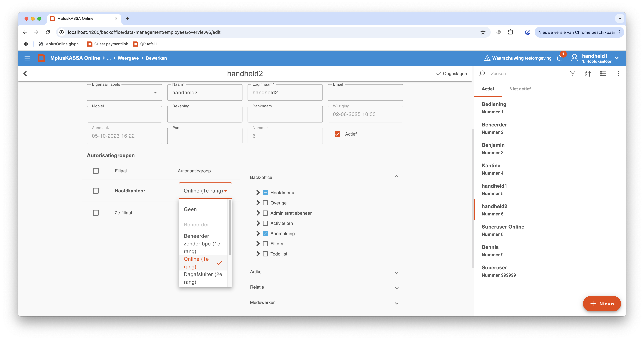
Task: Toggle the Hoofdmenu checkbox
Action: coord(266,193)
